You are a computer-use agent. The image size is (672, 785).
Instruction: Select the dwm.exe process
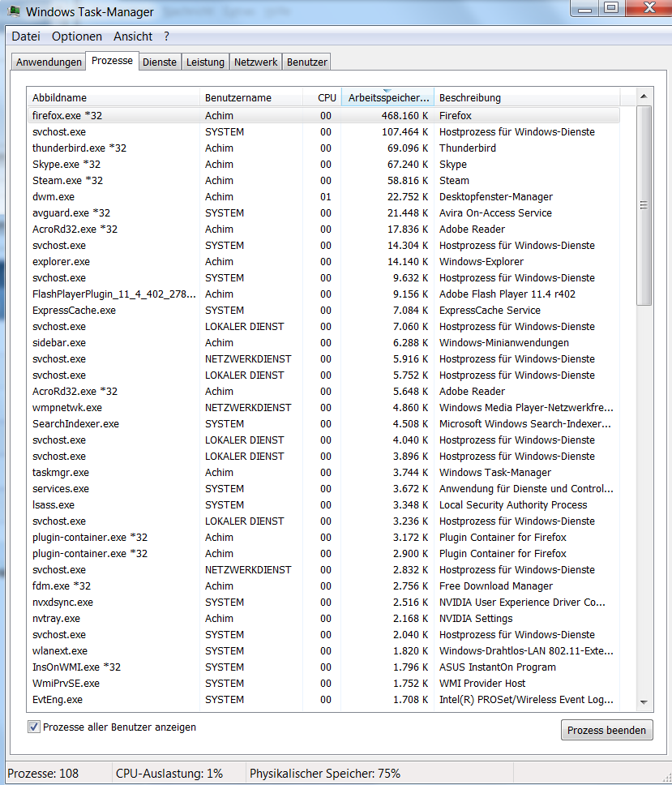coord(323,197)
